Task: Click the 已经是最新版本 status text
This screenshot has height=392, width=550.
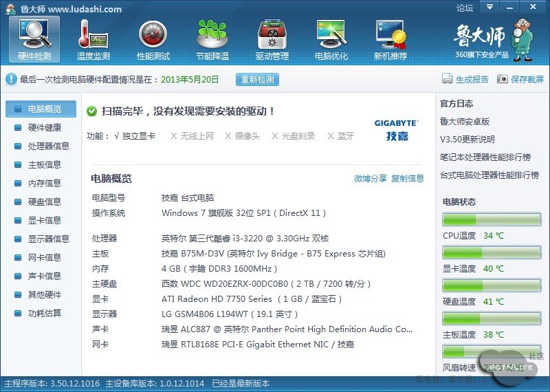Action: pyautogui.click(x=241, y=383)
